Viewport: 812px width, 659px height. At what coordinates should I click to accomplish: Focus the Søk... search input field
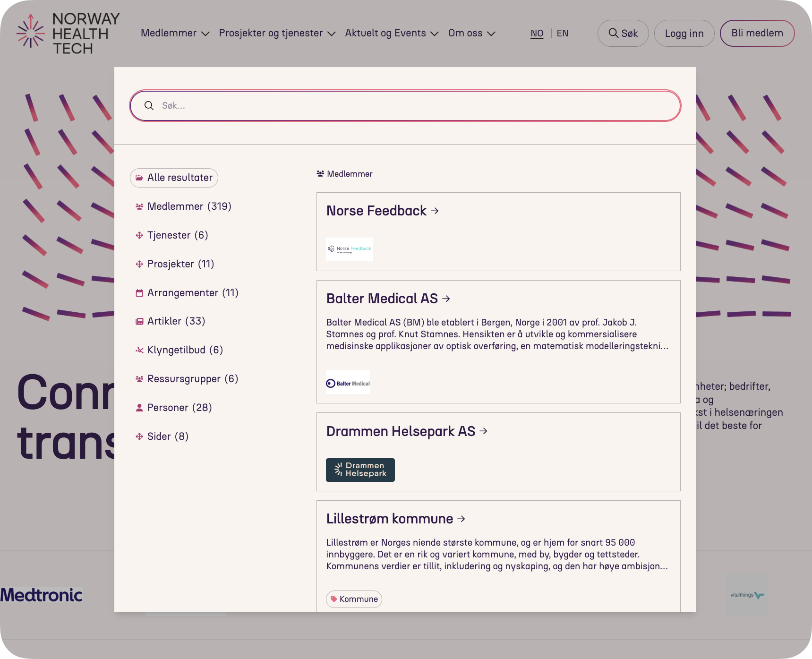pos(405,105)
